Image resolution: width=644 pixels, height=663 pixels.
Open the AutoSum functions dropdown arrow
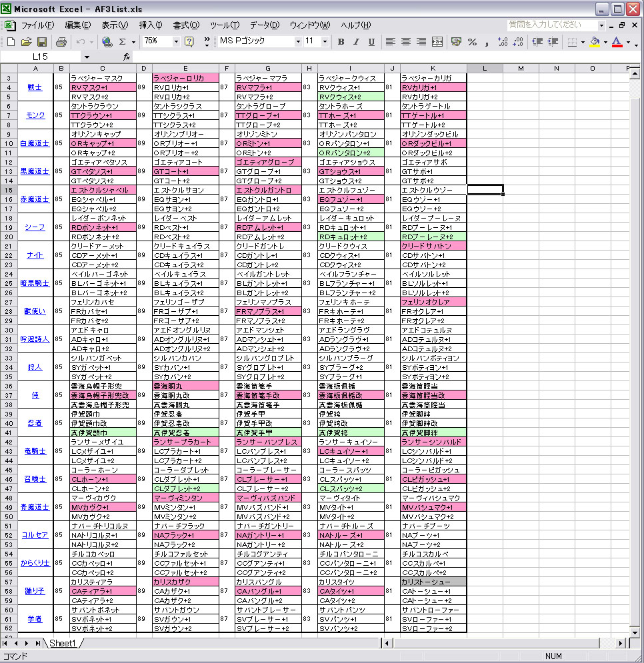(133, 42)
